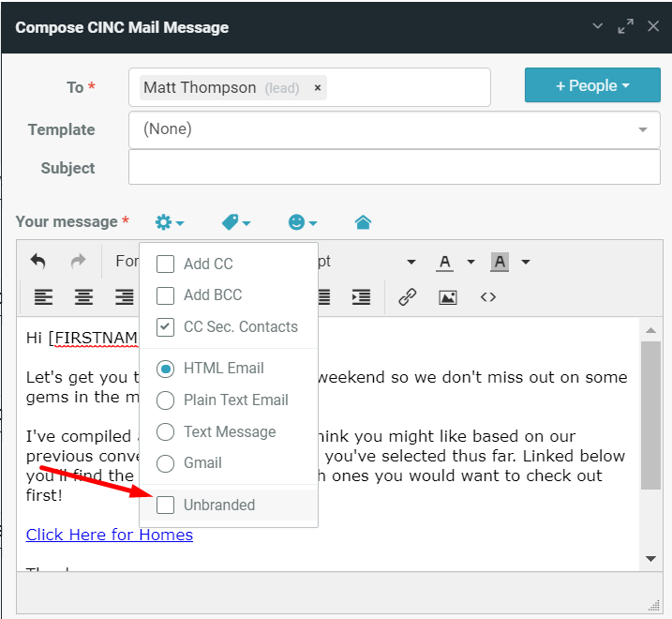Insert an image into message

pyautogui.click(x=448, y=297)
